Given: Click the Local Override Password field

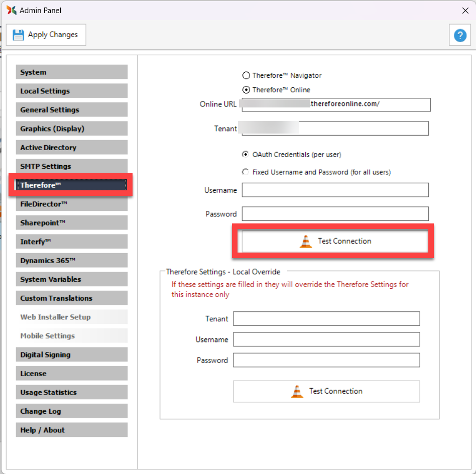Looking at the screenshot, I should click(326, 360).
